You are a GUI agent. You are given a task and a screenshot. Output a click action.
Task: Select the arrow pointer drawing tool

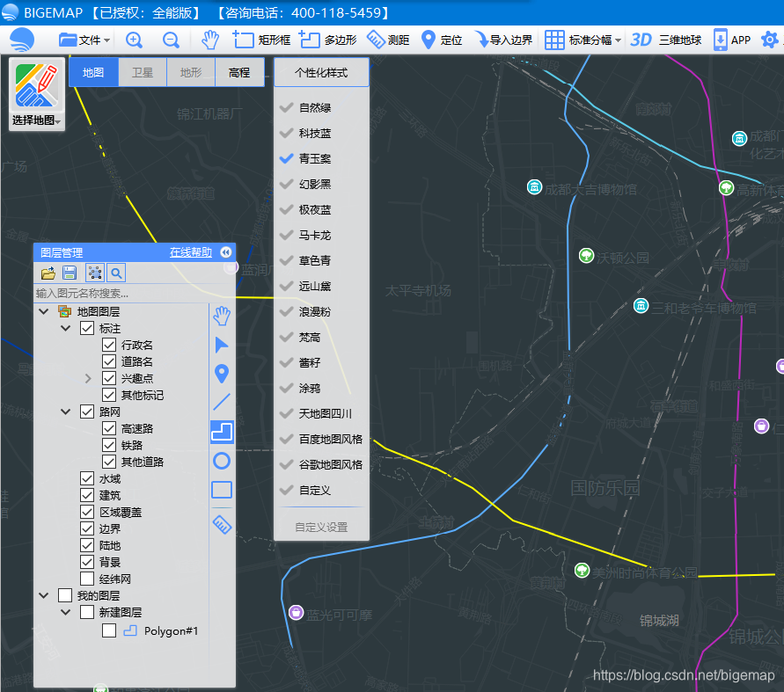point(222,345)
